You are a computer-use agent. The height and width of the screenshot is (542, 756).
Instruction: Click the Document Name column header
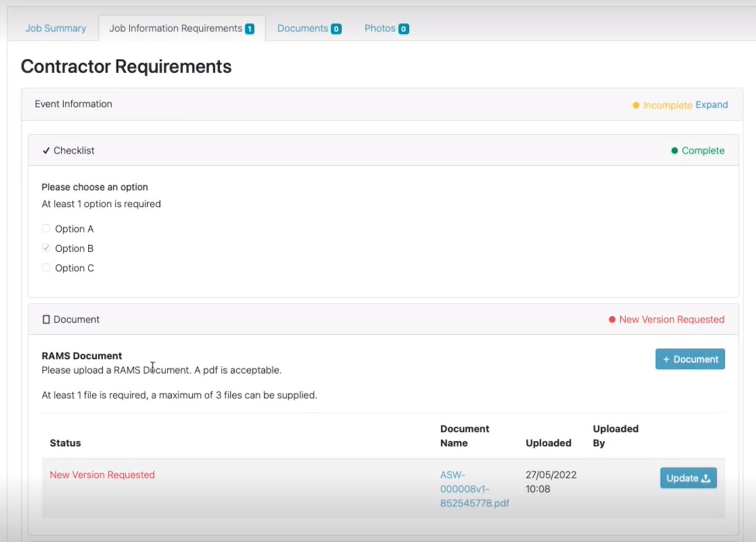point(465,436)
